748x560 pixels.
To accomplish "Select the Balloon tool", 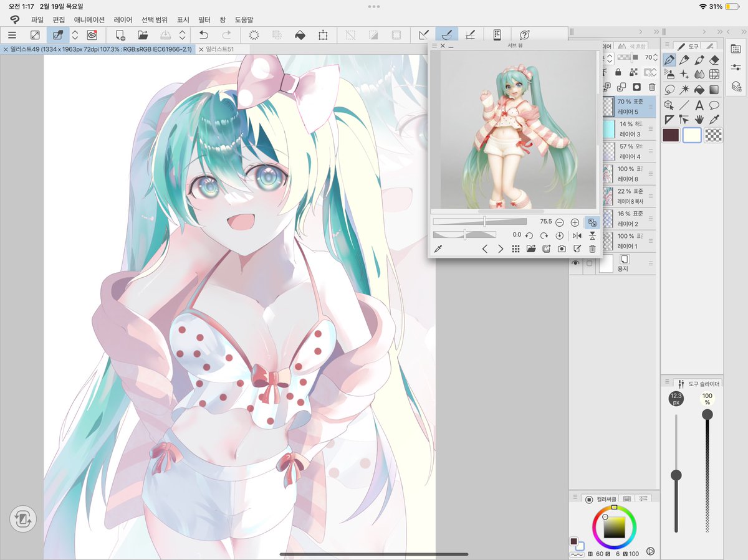I will [x=714, y=105].
